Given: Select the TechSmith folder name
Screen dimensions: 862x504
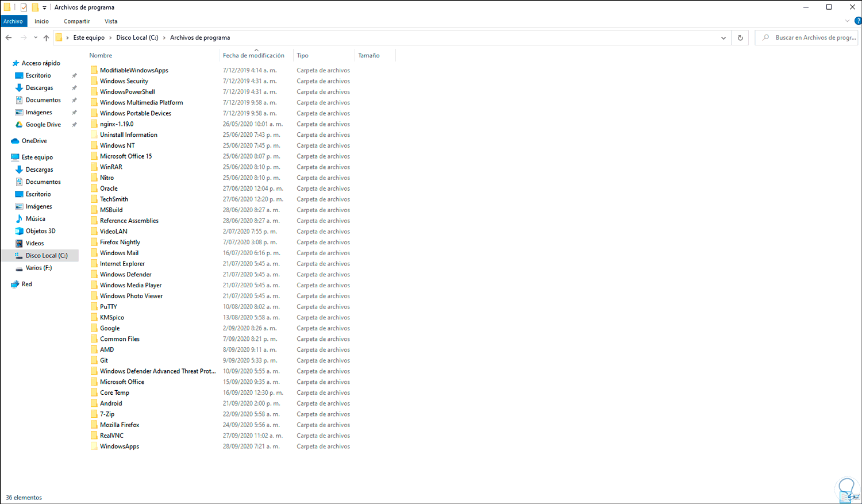Looking at the screenshot, I should 114,199.
